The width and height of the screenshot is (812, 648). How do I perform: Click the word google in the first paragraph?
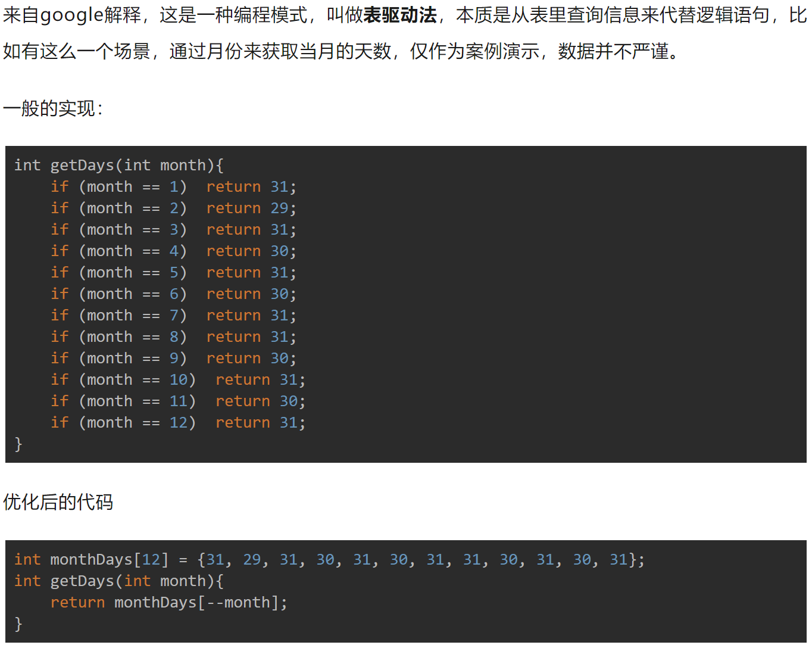click(72, 15)
